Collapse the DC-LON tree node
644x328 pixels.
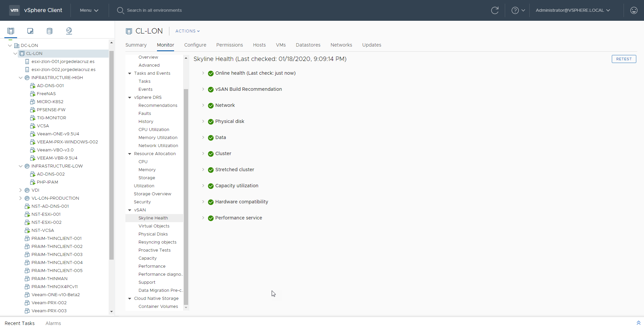point(10,46)
